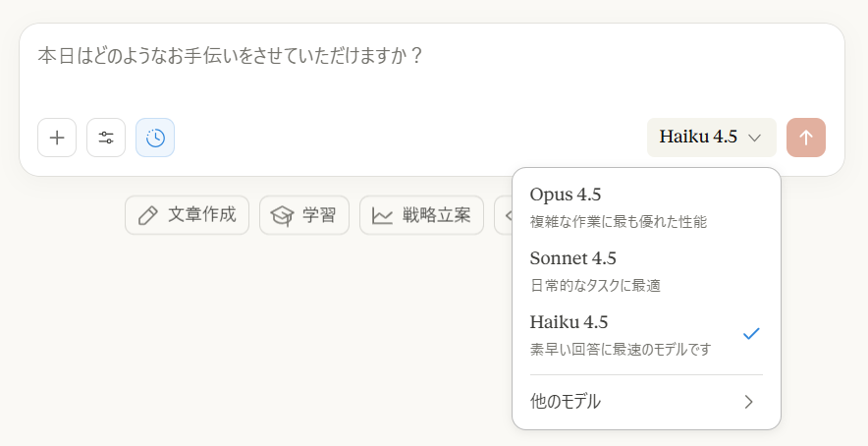The width and height of the screenshot is (868, 446).
Task: Send the message with the arrow button
Action: 806,138
